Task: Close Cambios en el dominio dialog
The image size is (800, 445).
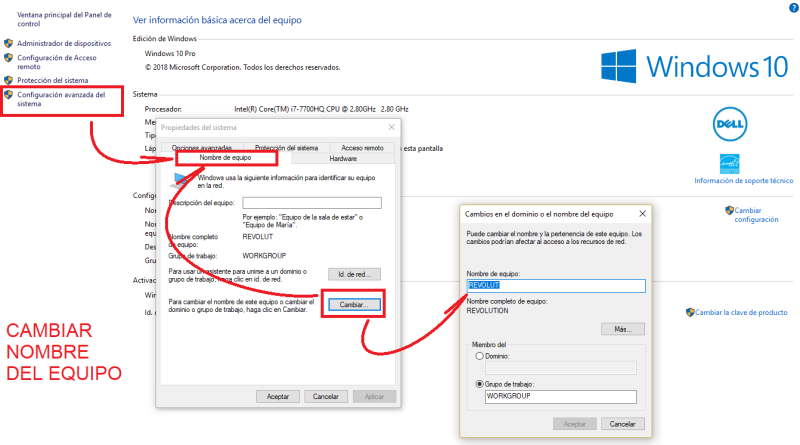Action: pos(642,214)
